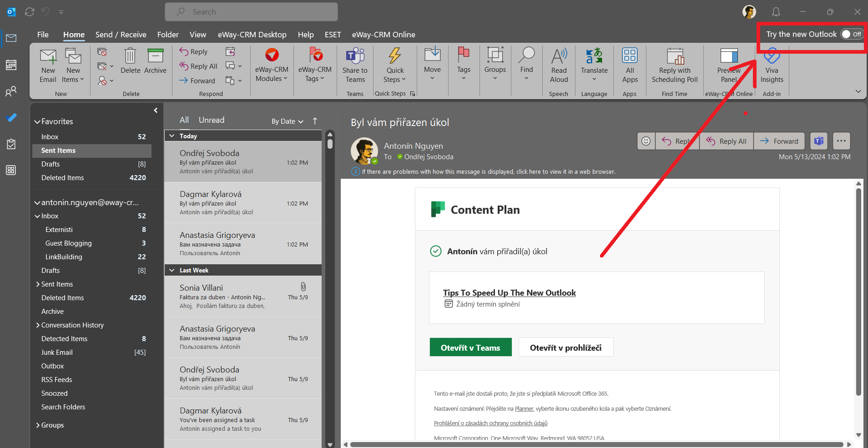This screenshot has width=868, height=448.
Task: Show Unread messages filter
Action: coord(212,120)
